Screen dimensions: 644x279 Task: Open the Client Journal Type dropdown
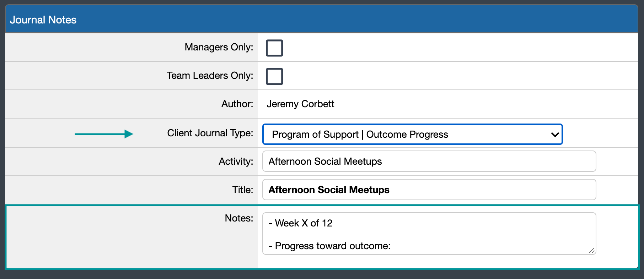(412, 134)
